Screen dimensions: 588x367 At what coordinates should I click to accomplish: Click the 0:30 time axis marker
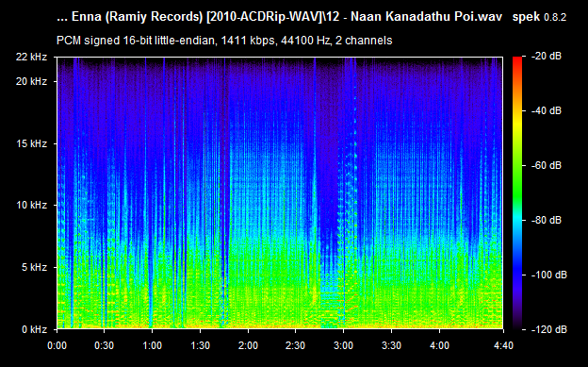click(105, 345)
